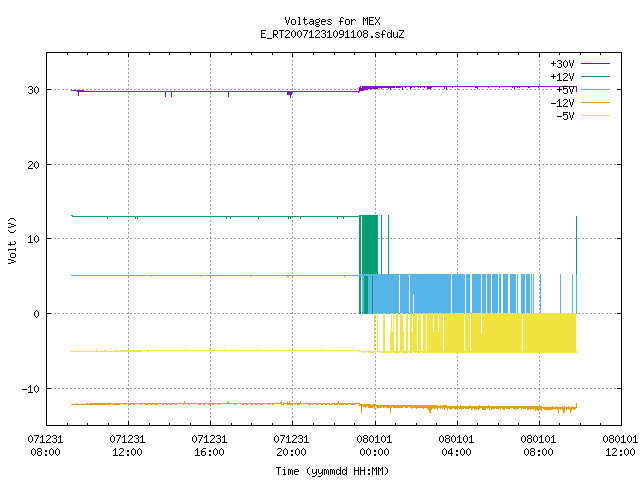Click the +30V legend label
This screenshot has width=640, height=480.
click(x=562, y=64)
